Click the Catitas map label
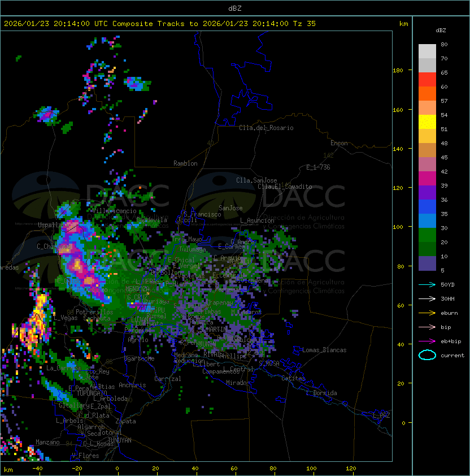The image size is (470, 476). pos(293,378)
